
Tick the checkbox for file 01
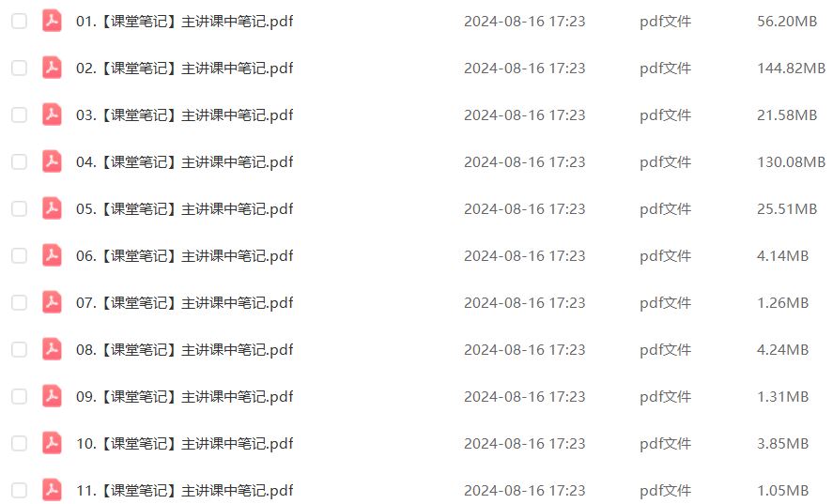point(19,22)
